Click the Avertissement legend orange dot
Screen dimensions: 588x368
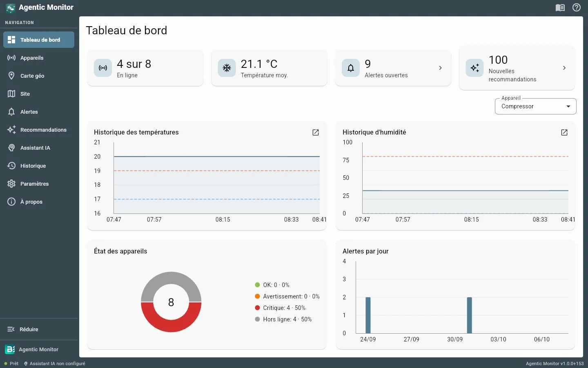(257, 296)
